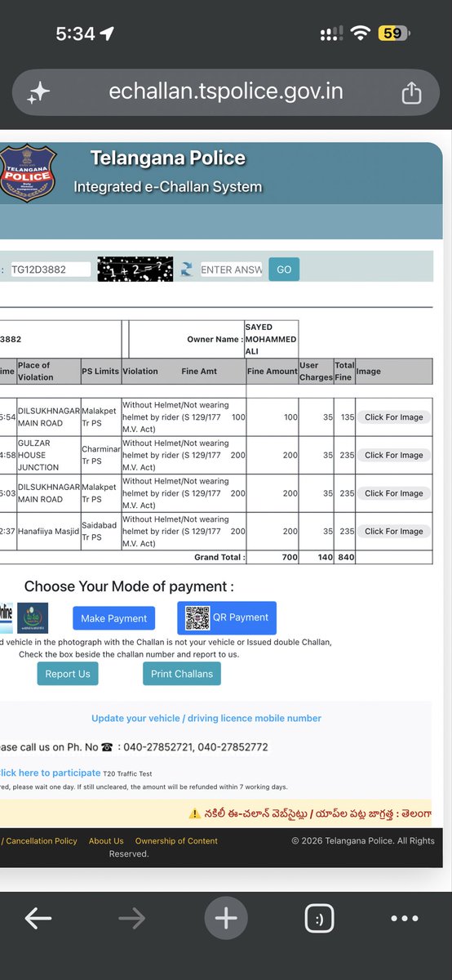Image resolution: width=452 pixels, height=980 pixels.
Task: Tap the 5:34 clock in status bar
Action: point(75,33)
